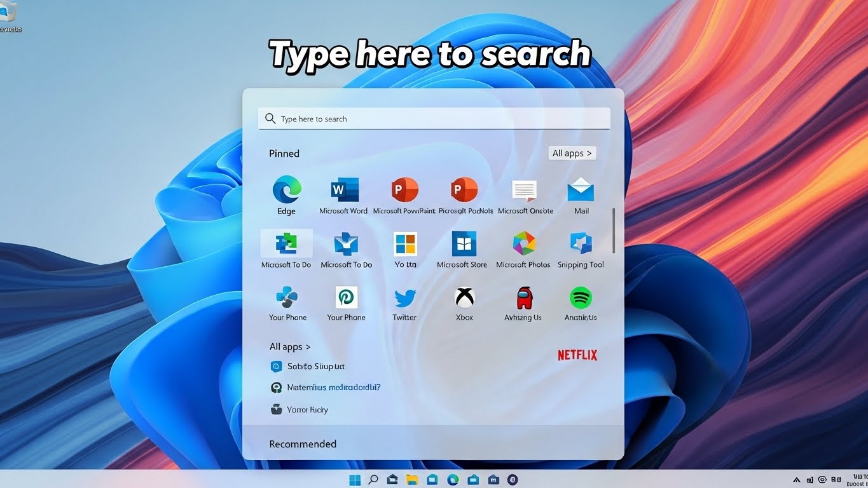Click the pinned apps scrollbar

pos(614,230)
